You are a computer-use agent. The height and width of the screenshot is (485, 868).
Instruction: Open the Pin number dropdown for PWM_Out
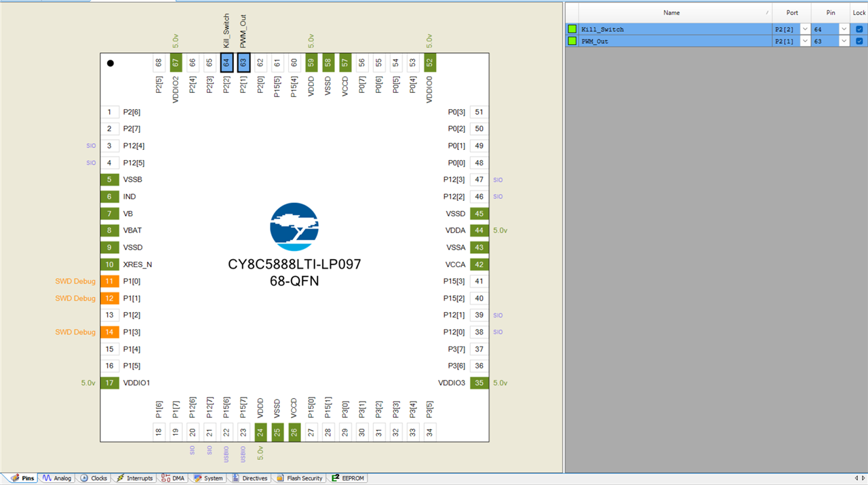[844, 41]
